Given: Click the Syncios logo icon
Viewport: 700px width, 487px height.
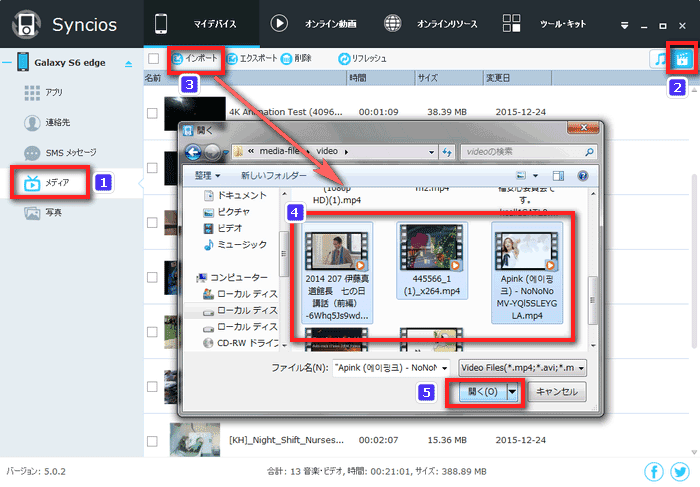Looking at the screenshot, I should click(x=26, y=25).
